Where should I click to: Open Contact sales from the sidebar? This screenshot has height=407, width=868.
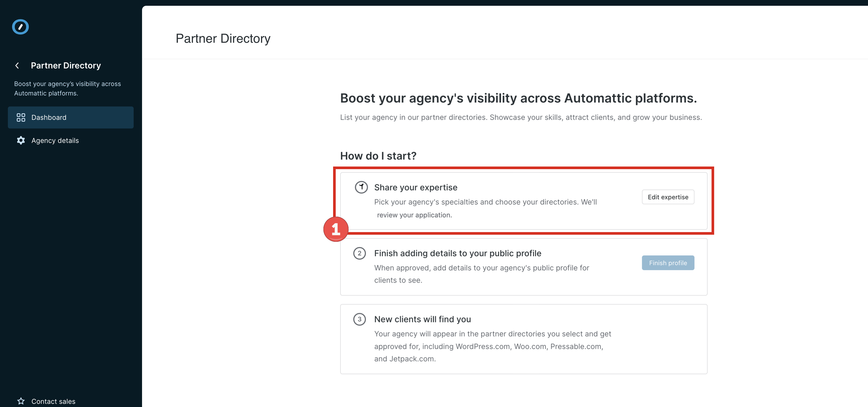(x=53, y=401)
